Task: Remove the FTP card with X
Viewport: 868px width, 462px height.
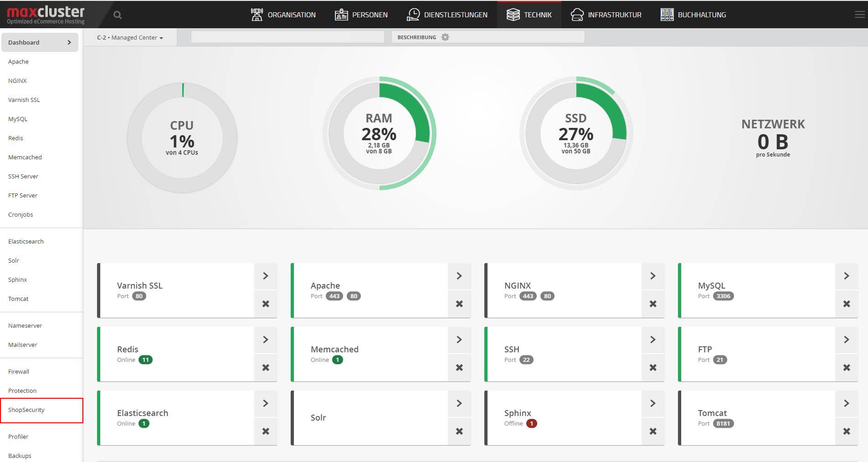Action: (x=847, y=367)
